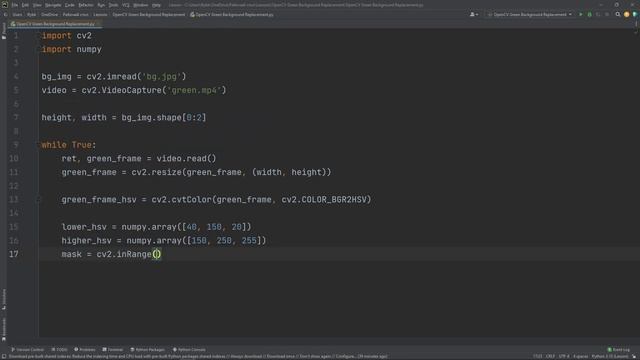This screenshot has width=640, height=360.
Task: Click the file breadcrumb OpenCV Green Background Replacement.py
Action: (x=232, y=15)
